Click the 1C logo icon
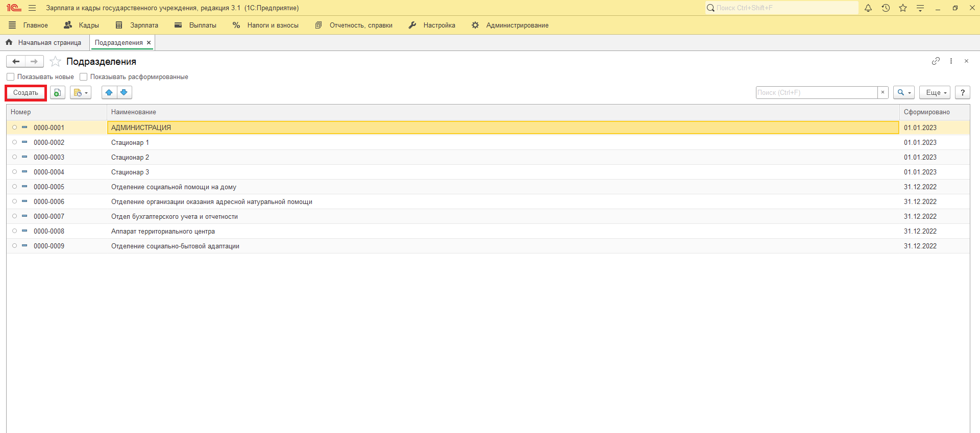980x433 pixels. tap(14, 8)
